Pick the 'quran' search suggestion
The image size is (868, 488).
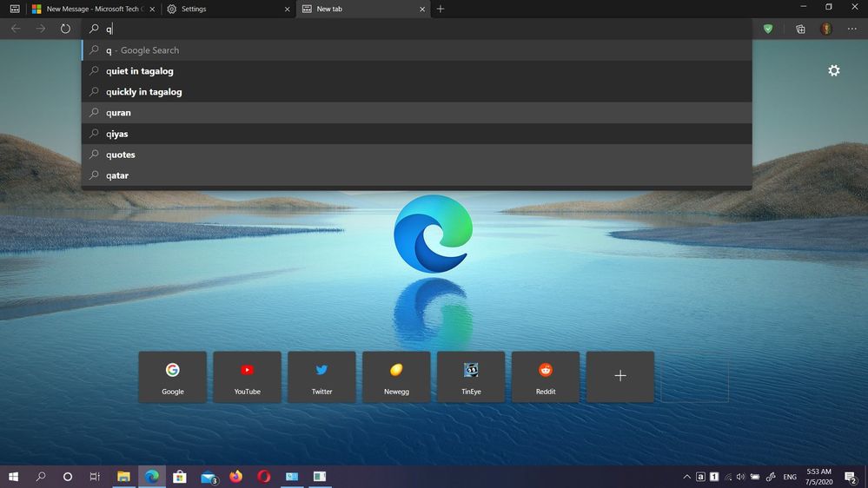[417, 112]
